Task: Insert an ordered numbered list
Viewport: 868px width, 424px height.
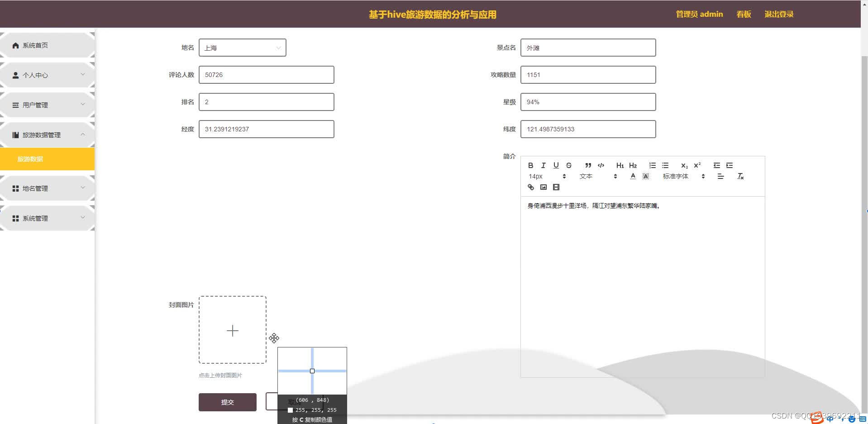Action: pyautogui.click(x=652, y=165)
